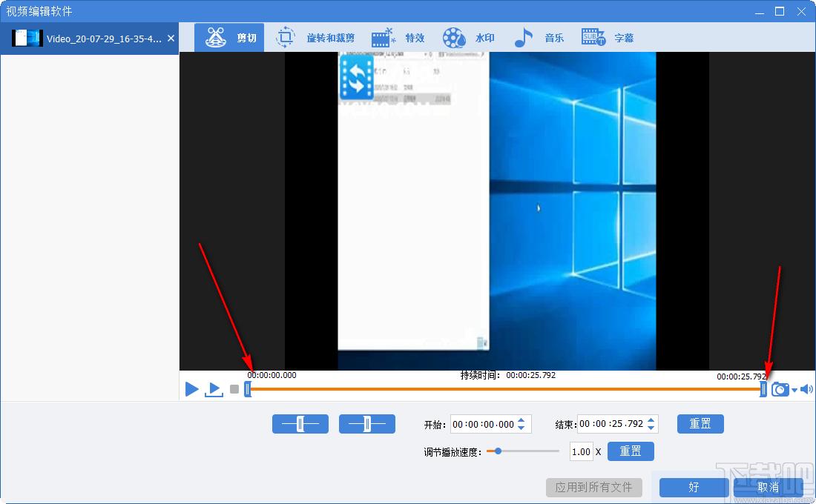Close the Video_20-07-29 file tab
Viewport: 816px width, 504px height.
pos(171,38)
